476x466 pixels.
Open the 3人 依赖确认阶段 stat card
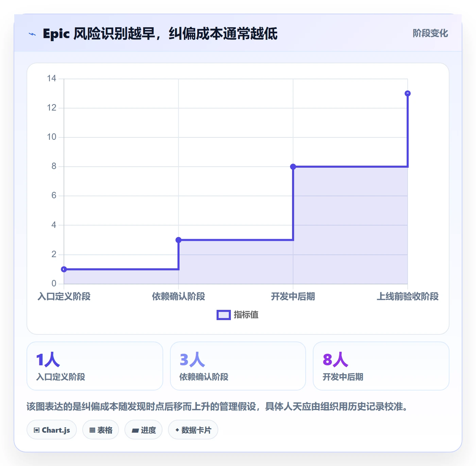pyautogui.click(x=238, y=366)
